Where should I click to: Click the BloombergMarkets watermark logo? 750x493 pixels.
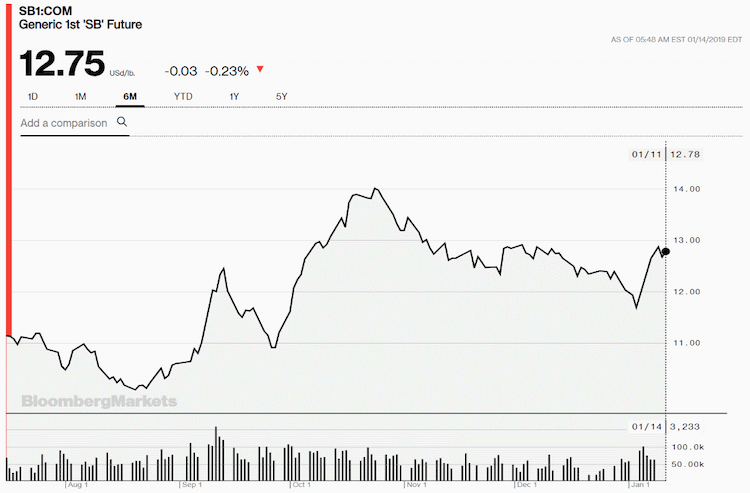click(x=99, y=401)
